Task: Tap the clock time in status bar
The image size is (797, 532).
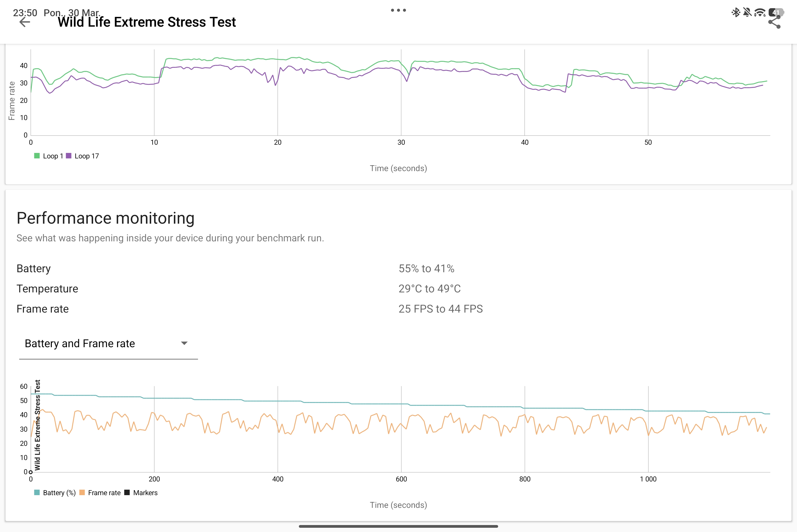Action: [25, 12]
